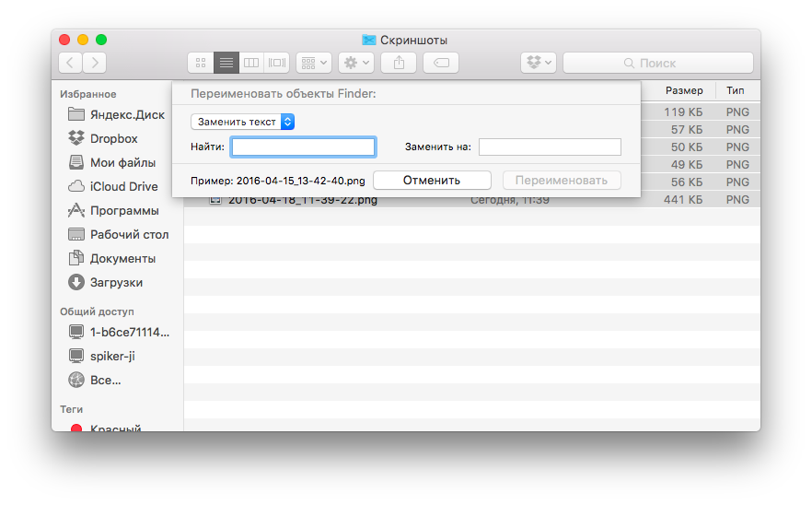
Task: Switch to column view mode
Action: click(x=251, y=63)
